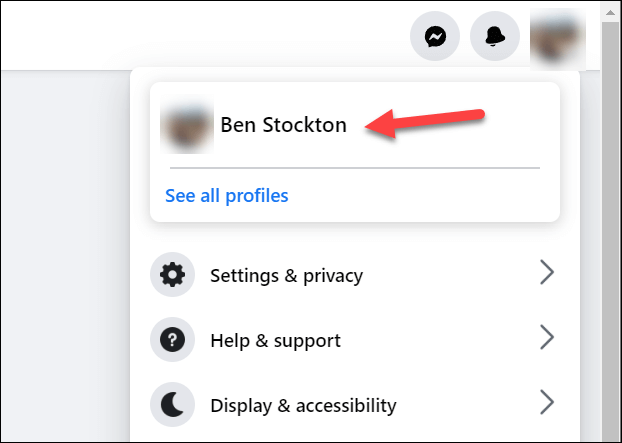This screenshot has width=622, height=443.
Task: Open the Settings & privacy menu item
Action: [x=286, y=275]
